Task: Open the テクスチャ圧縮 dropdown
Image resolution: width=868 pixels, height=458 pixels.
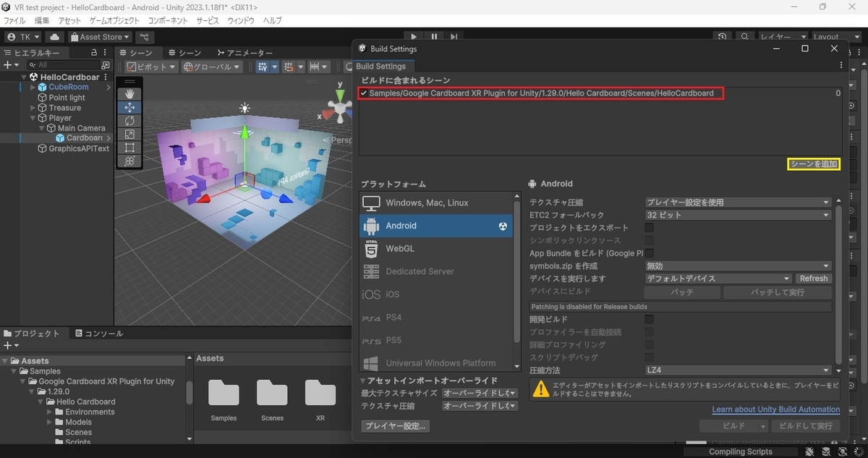Action: [x=738, y=203]
